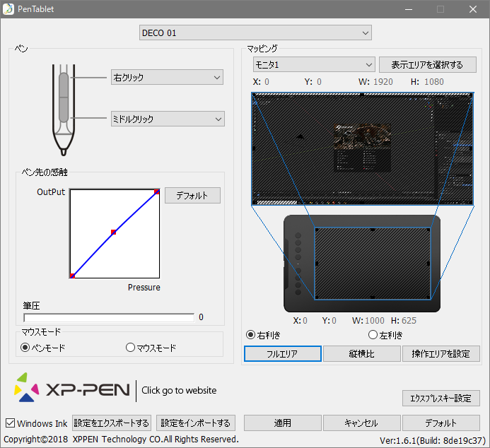The image size is (490, 448).
Task: Click the 適用 apply button
Action: [x=283, y=423]
